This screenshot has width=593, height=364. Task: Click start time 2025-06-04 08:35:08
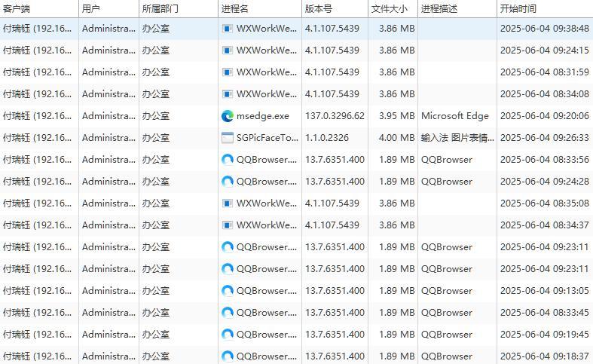point(545,203)
